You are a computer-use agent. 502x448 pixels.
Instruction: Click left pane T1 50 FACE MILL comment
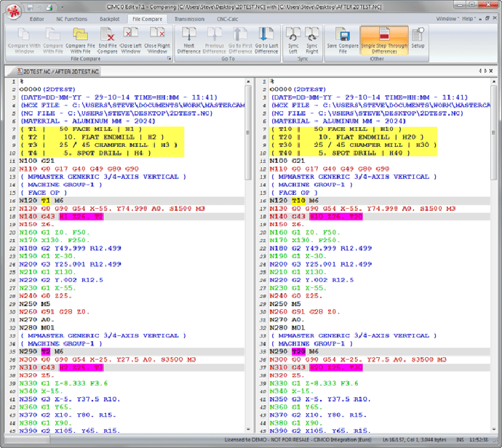(81, 129)
